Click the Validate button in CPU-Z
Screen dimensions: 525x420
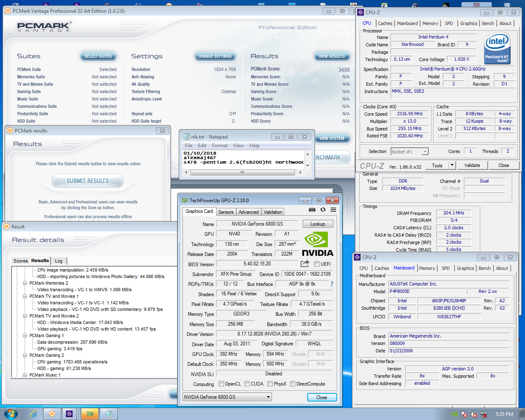click(472, 165)
